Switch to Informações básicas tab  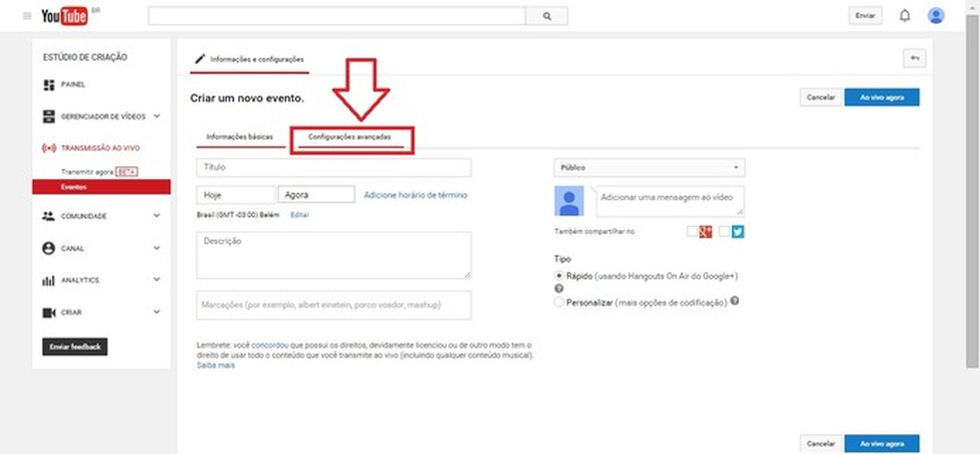pyautogui.click(x=240, y=136)
